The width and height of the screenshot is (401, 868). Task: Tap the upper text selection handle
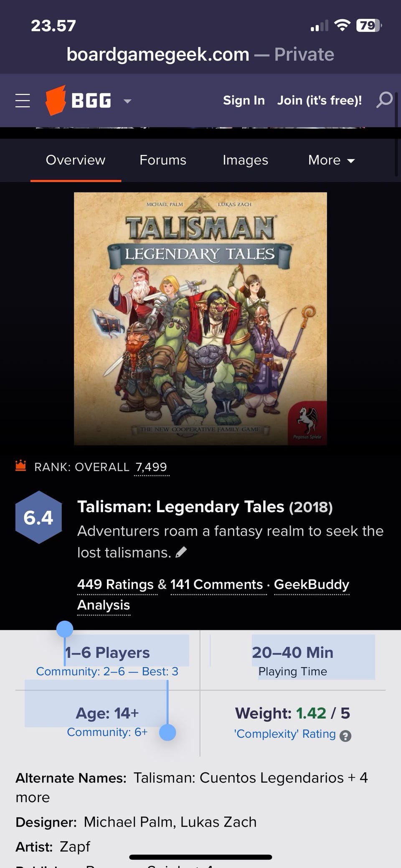click(x=65, y=629)
